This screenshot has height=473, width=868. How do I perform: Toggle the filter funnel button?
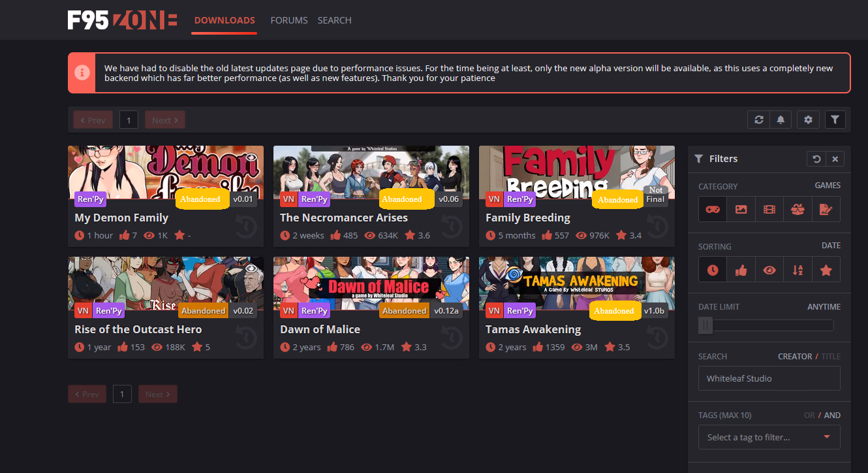point(835,120)
